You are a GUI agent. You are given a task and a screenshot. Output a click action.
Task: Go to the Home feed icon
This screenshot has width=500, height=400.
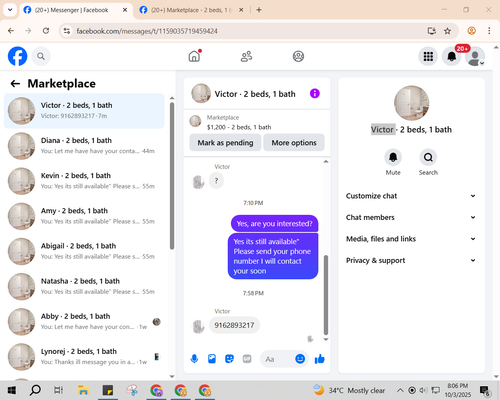(x=194, y=56)
